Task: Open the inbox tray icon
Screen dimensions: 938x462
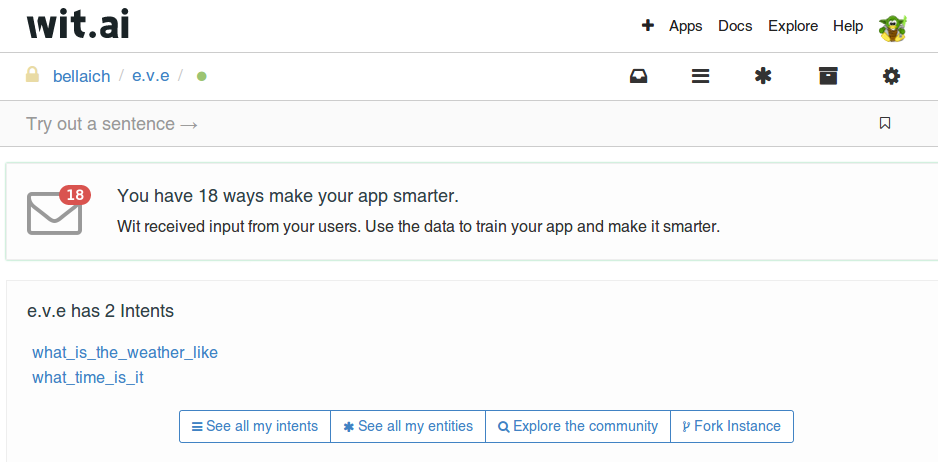Action: (638, 76)
